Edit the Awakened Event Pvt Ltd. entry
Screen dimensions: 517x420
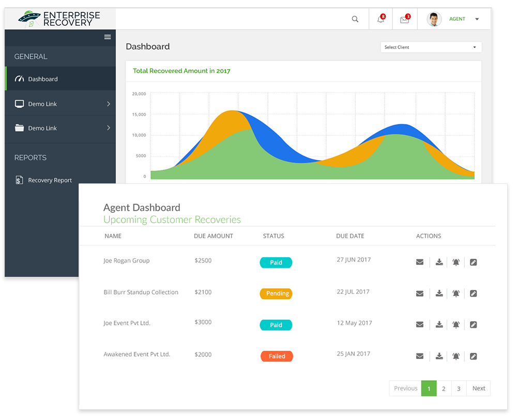(x=473, y=356)
